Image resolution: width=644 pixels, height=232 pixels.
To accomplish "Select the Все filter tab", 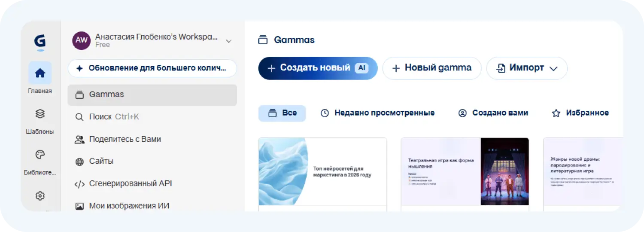I will [x=282, y=113].
